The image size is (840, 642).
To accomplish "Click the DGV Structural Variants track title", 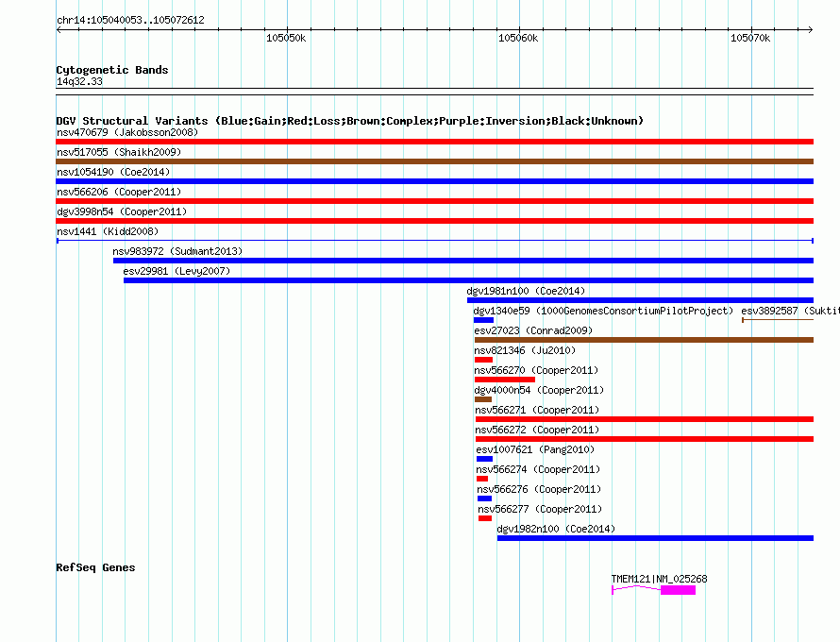I will point(350,121).
